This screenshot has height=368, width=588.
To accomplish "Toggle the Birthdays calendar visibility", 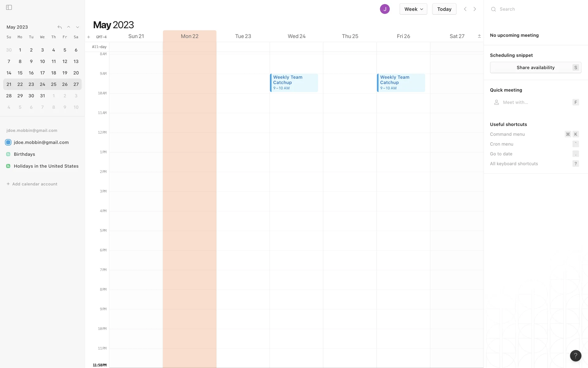I will 8,154.
